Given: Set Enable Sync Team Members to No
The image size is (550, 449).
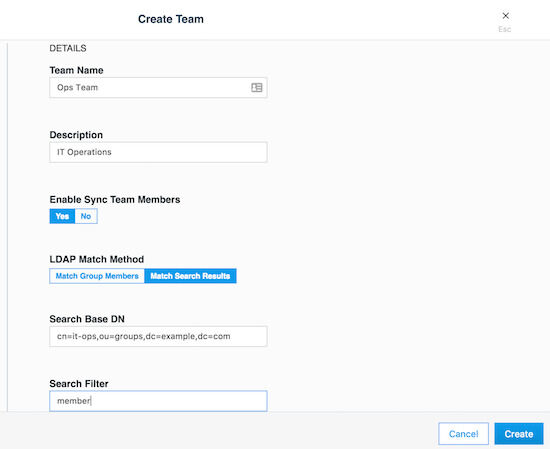Looking at the screenshot, I should tap(86, 216).
